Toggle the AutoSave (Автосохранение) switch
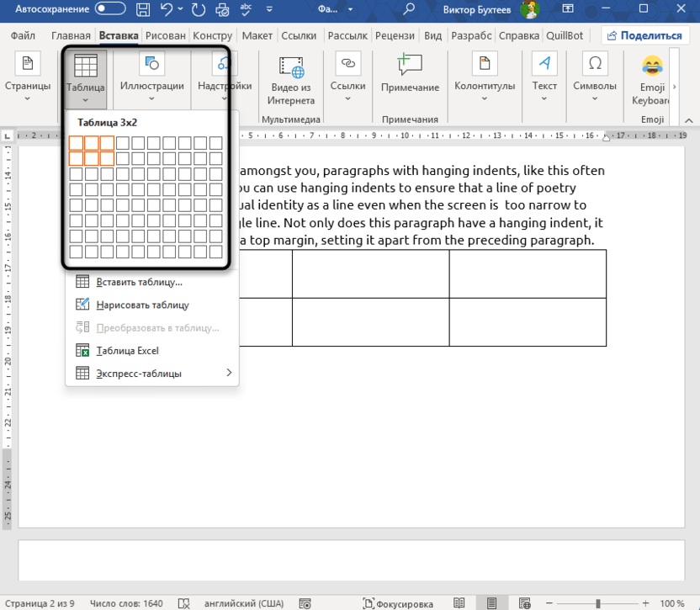Image resolution: width=700 pixels, height=610 pixels. (110, 9)
